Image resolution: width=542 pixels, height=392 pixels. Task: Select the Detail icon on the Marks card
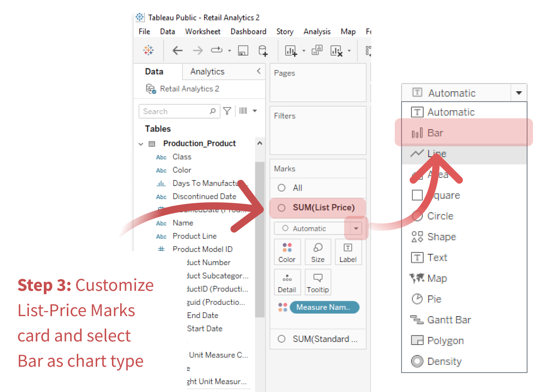tap(287, 281)
